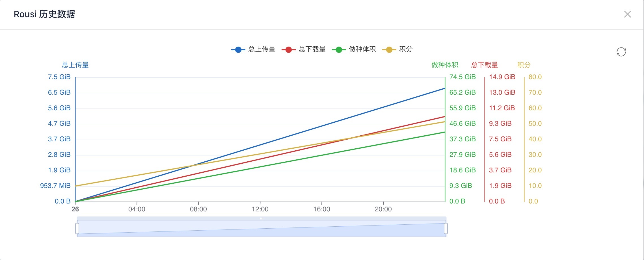Close the Rousi history data dialog
The height and width of the screenshot is (260, 644).
[x=627, y=14]
